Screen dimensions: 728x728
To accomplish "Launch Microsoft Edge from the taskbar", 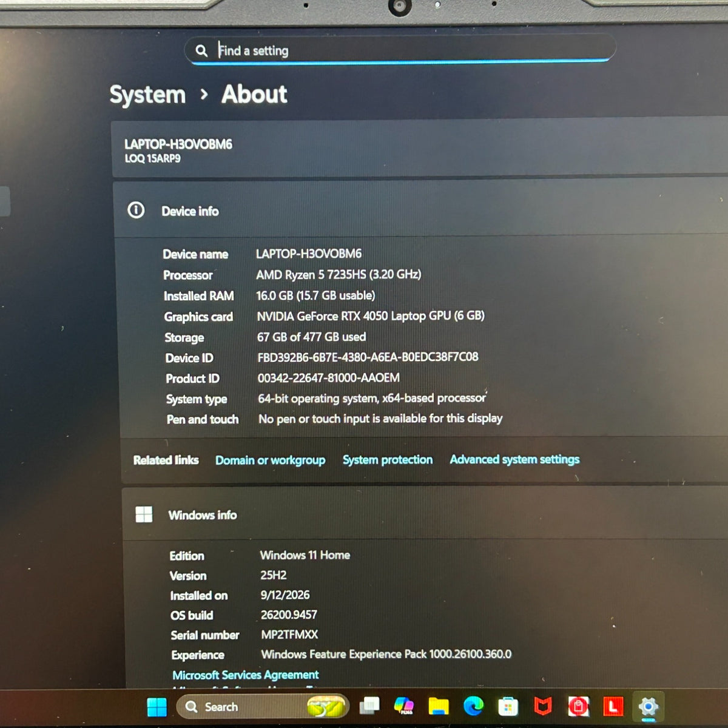I will click(473, 706).
